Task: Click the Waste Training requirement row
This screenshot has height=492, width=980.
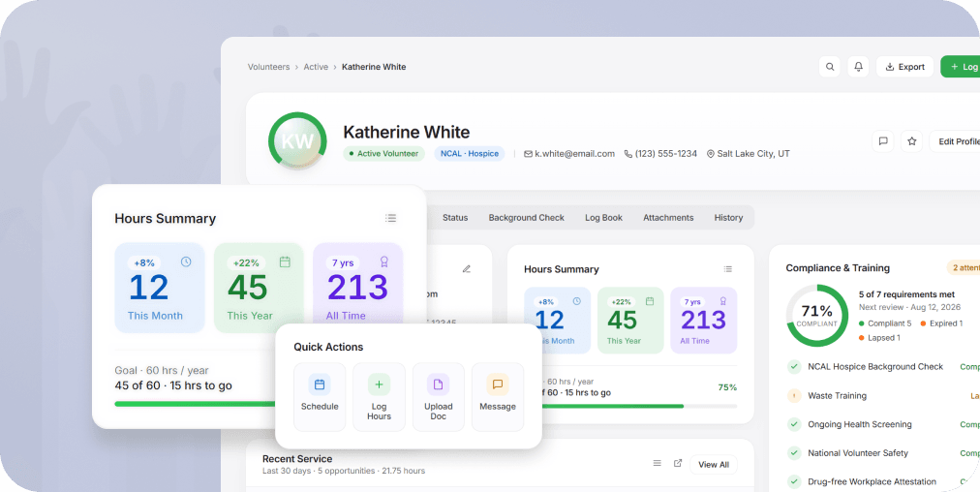Action: tap(882, 396)
